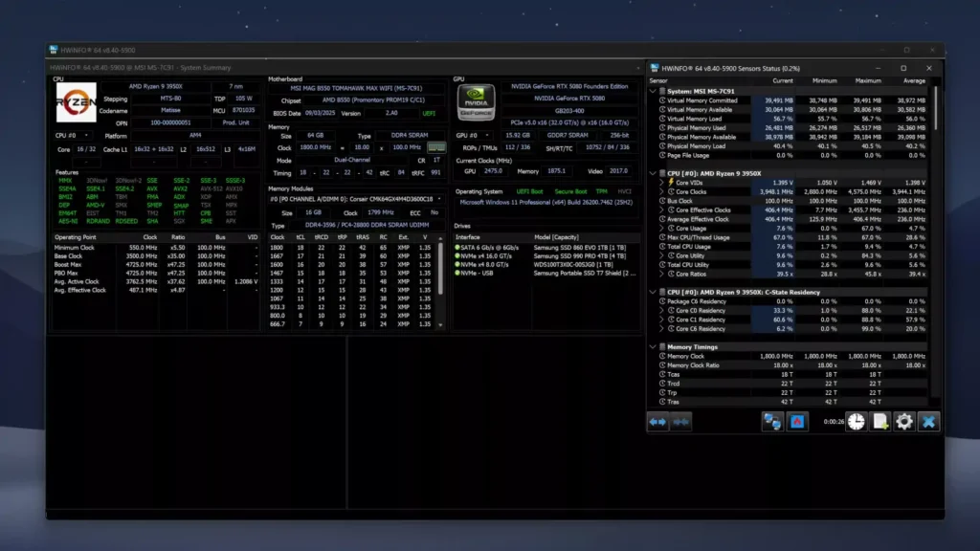Expand Core C0 Residency row
The height and width of the screenshot is (551, 980).
[x=662, y=311]
